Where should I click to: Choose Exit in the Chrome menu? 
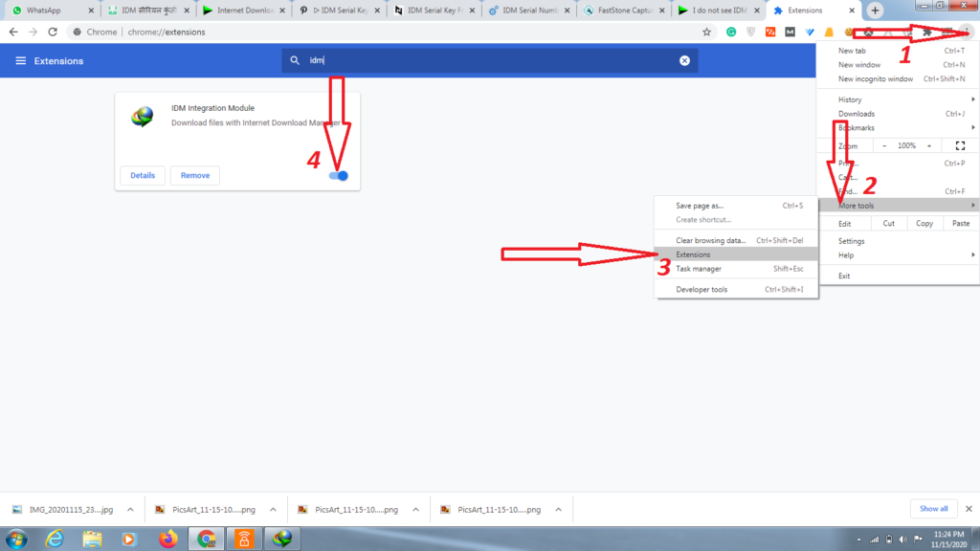coord(898,276)
